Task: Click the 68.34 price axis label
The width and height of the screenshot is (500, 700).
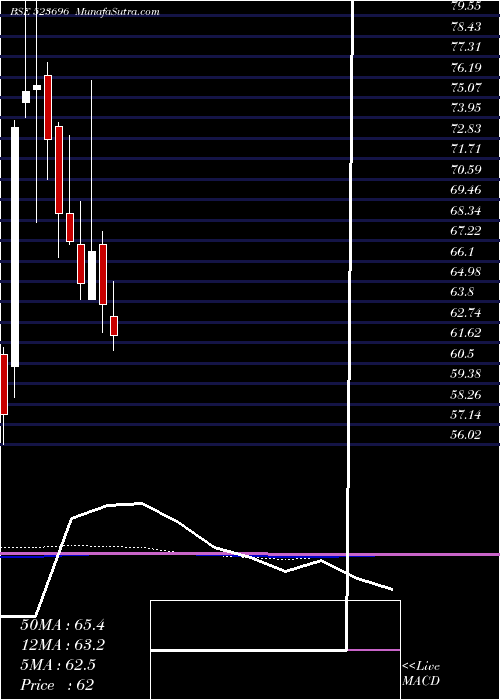Action: pyautogui.click(x=467, y=210)
